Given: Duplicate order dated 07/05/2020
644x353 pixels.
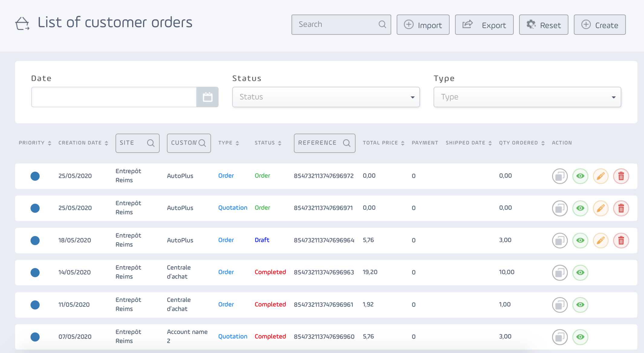Looking at the screenshot, I should [x=560, y=337].
